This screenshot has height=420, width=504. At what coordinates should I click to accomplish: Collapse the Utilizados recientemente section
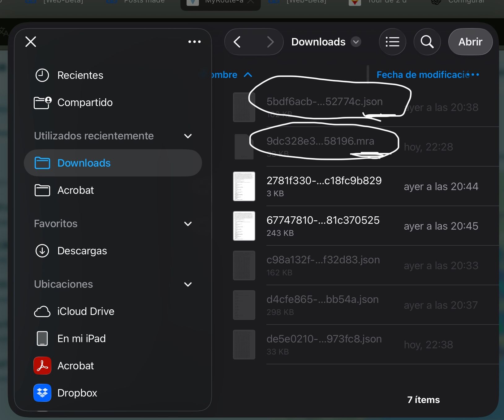point(188,136)
